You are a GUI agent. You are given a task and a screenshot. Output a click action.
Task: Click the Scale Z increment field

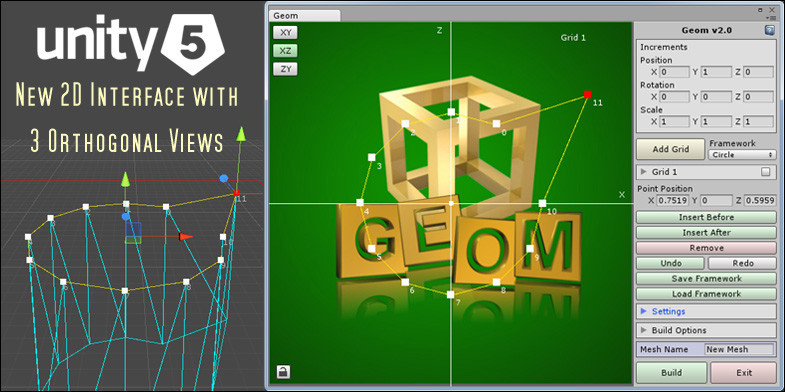point(758,121)
